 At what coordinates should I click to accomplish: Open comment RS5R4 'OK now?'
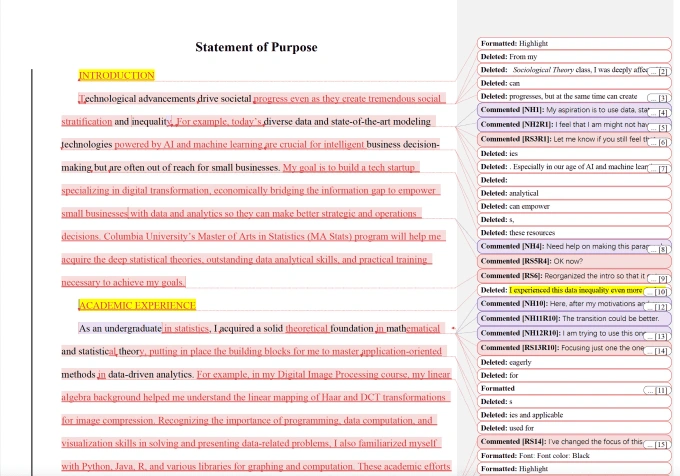pyautogui.click(x=574, y=261)
